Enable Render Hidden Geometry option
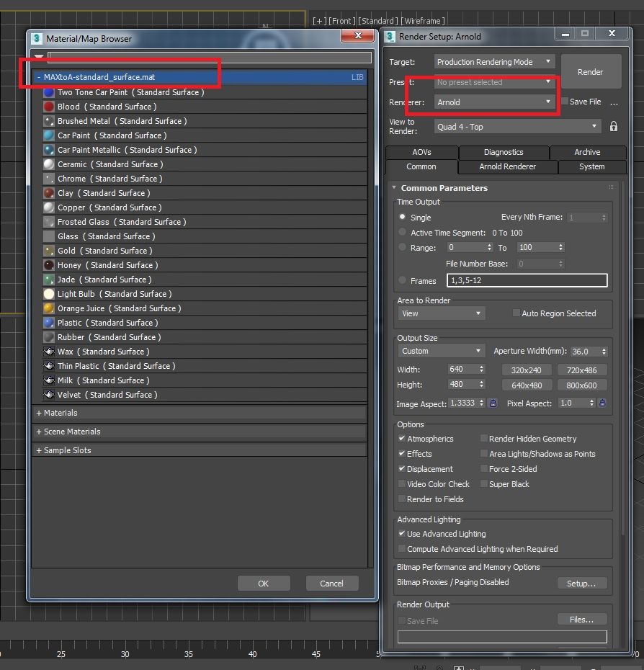 [x=484, y=439]
